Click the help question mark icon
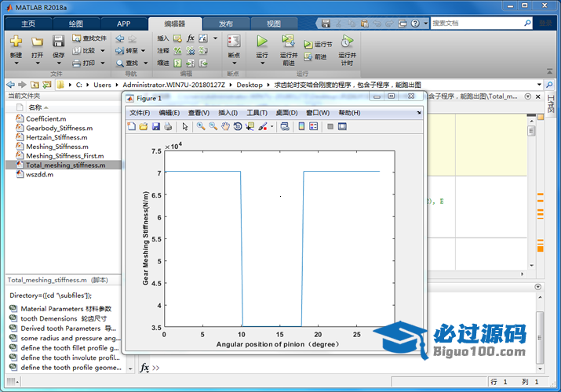561x392 pixels. [x=415, y=24]
